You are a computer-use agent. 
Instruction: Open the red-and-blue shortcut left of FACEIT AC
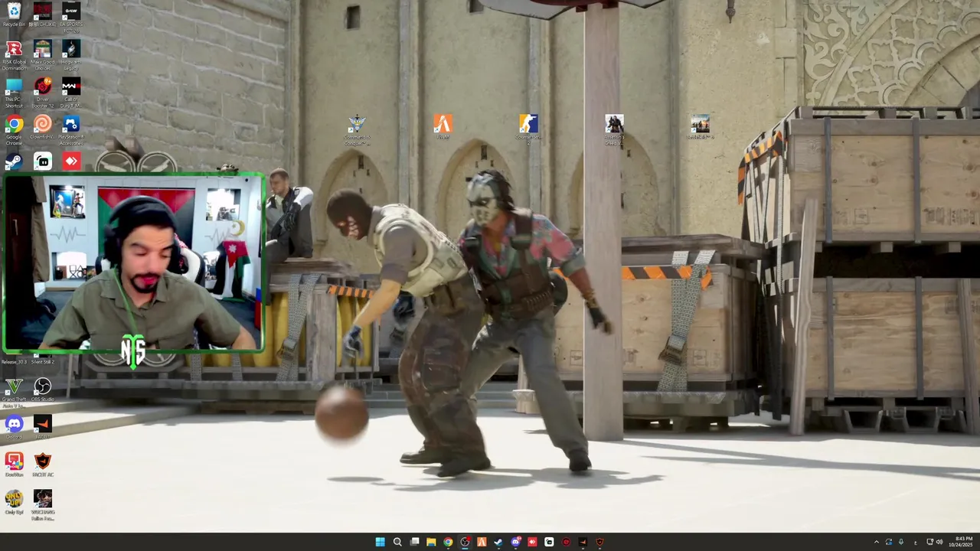[x=14, y=465]
